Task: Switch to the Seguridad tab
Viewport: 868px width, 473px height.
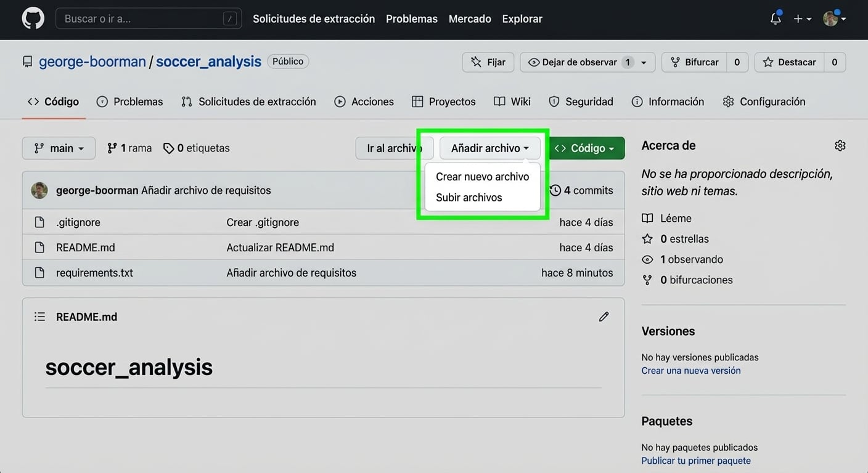Action: (581, 102)
